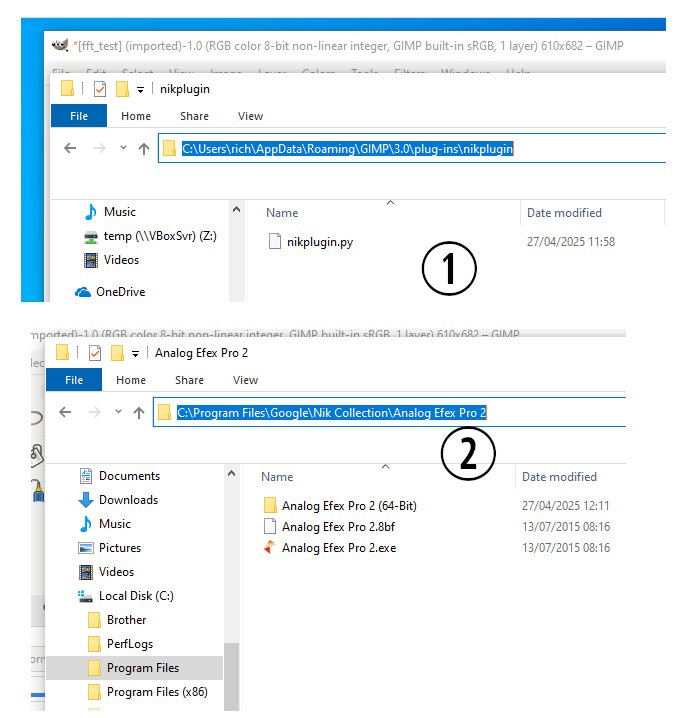The image size is (678, 718).
Task: Click Analog Efex Pro 2.exe application icon
Action: point(270,547)
